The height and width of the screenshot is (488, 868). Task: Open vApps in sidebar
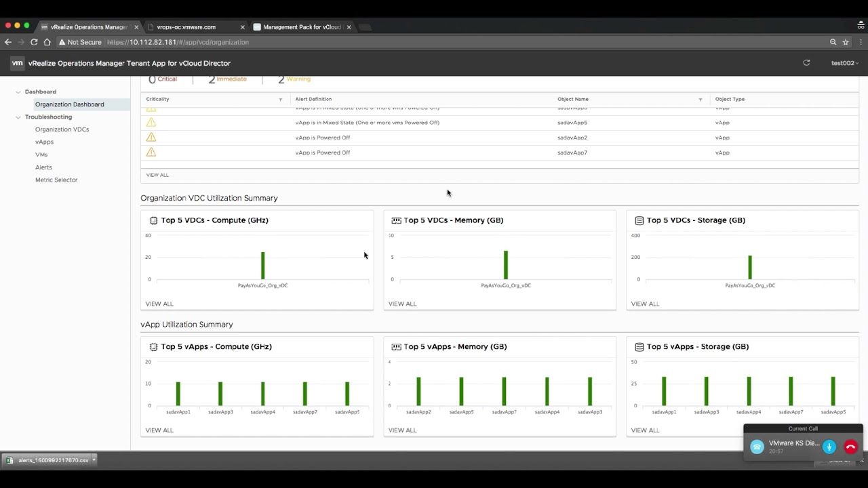(x=44, y=142)
